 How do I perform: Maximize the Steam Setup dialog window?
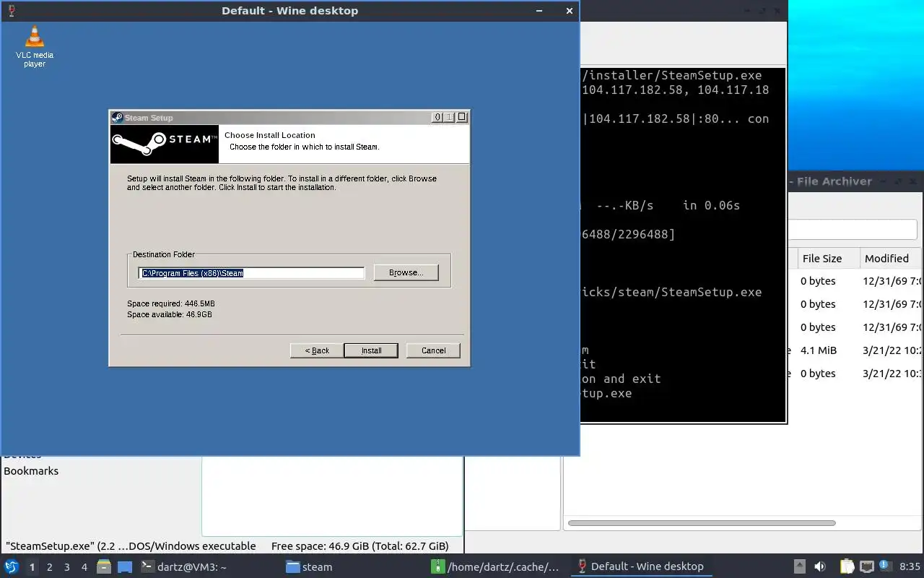[x=450, y=117]
